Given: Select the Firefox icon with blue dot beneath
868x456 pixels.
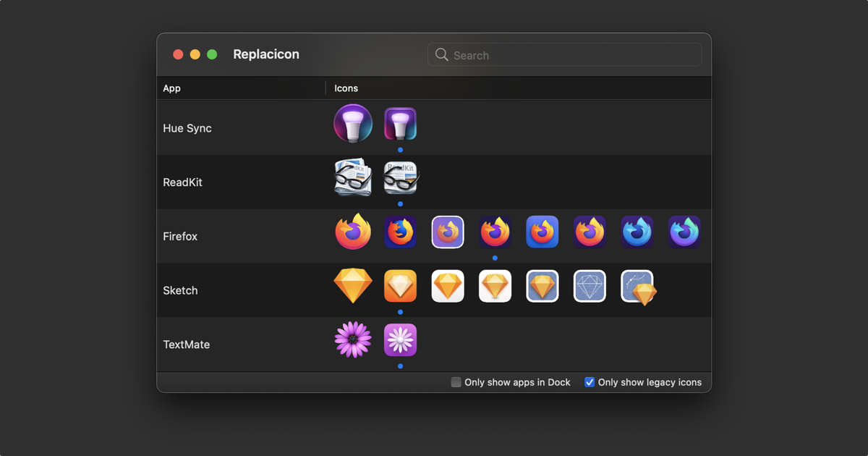Looking at the screenshot, I should (x=495, y=232).
